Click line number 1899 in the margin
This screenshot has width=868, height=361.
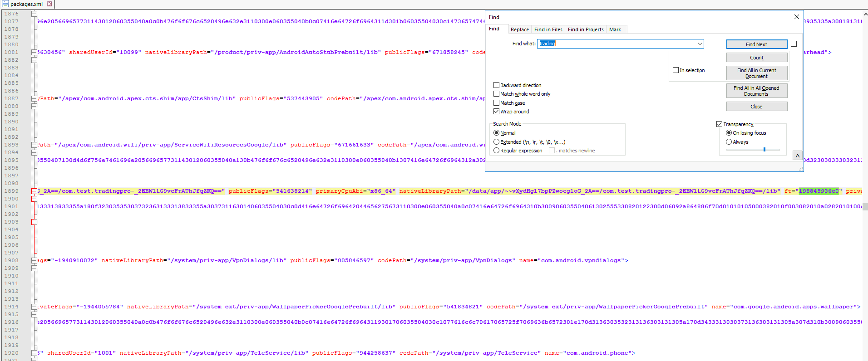11,191
